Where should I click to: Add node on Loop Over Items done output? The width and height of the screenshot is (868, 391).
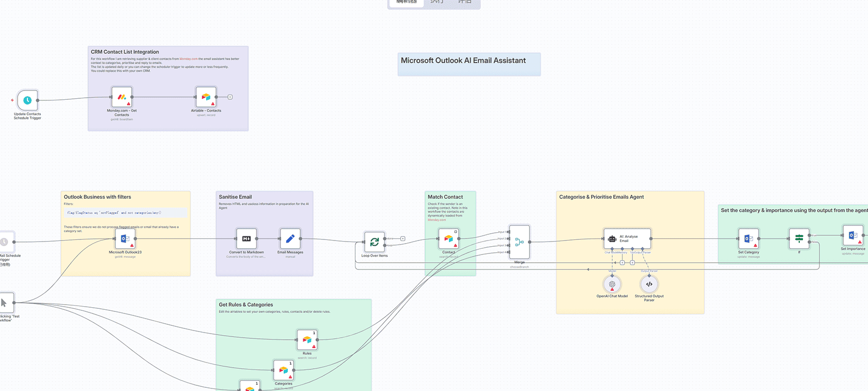coord(403,238)
